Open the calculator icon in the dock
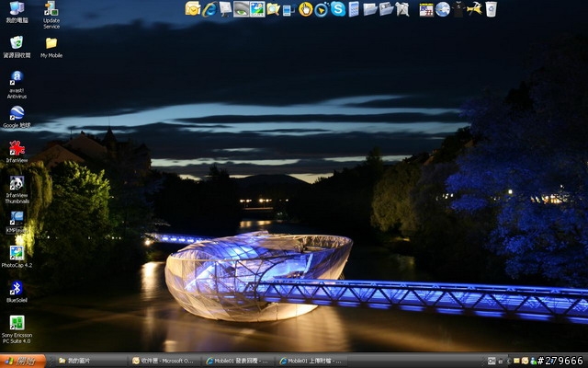This screenshot has width=588, height=368. tap(354, 9)
